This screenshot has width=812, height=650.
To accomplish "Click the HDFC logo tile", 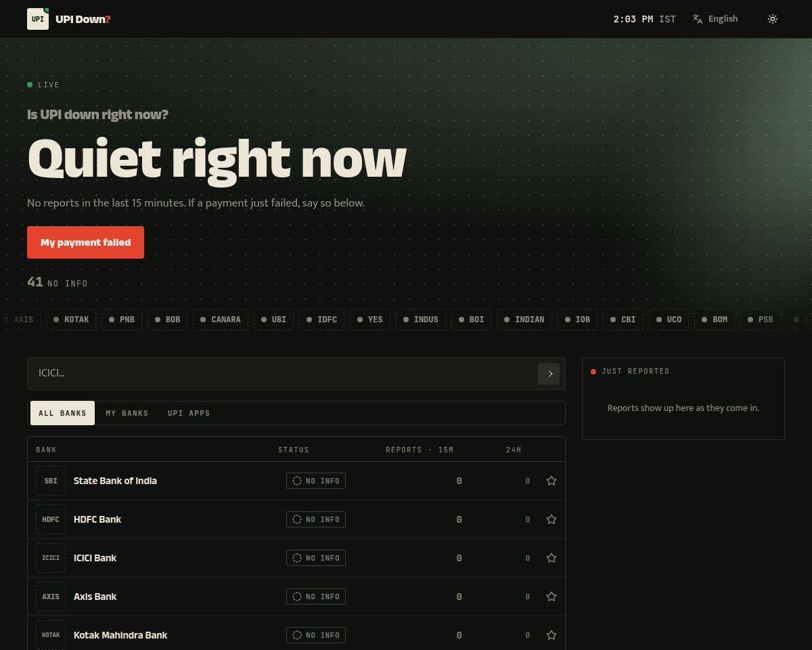I will point(51,519).
